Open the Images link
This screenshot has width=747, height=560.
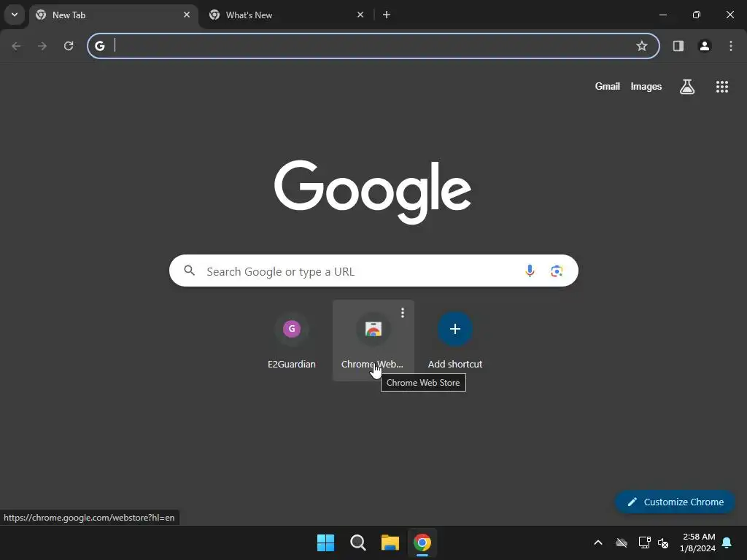coord(646,86)
